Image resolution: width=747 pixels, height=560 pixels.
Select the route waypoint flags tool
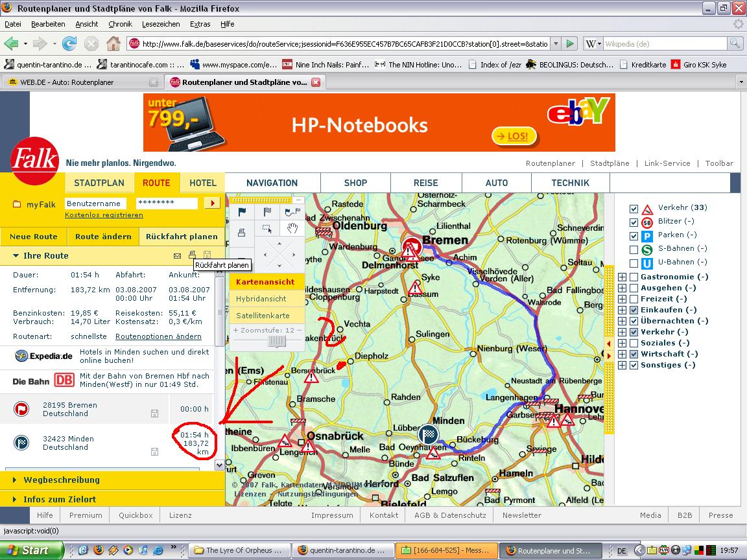292,213
